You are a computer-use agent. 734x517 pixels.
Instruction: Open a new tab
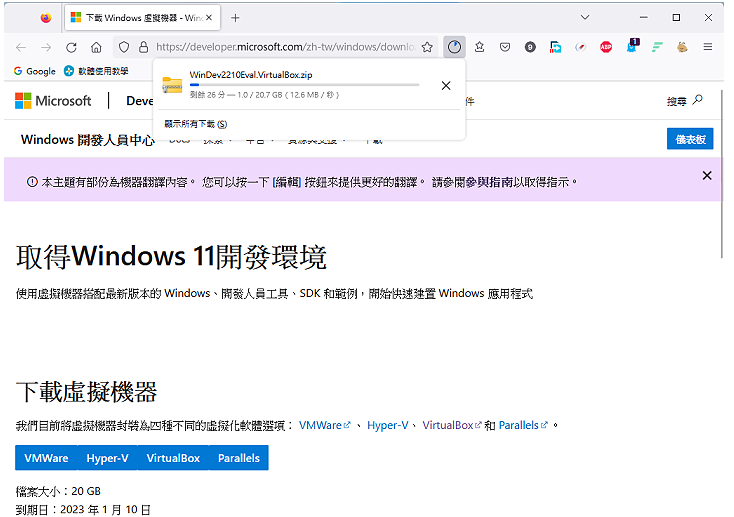[x=235, y=18]
